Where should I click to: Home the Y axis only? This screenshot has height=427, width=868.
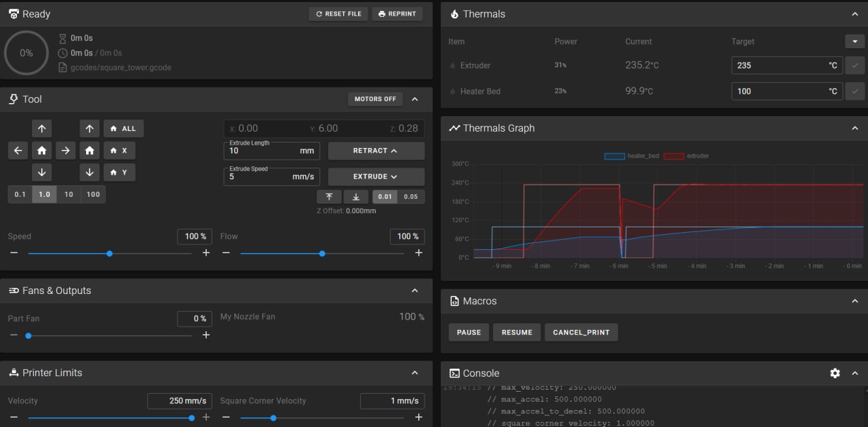pyautogui.click(x=119, y=172)
